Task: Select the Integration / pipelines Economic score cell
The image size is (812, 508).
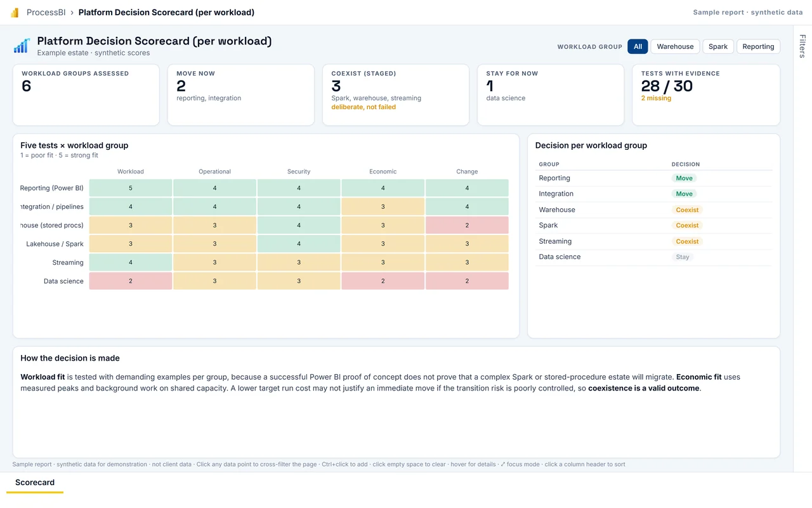Action: point(383,206)
